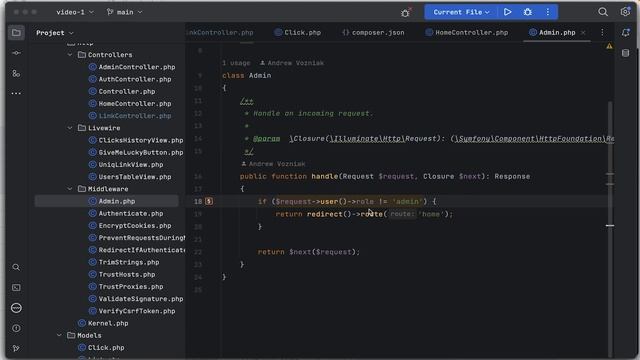Show more tool windows ellipsis
This screenshot has height=360, width=640.
[16, 93]
